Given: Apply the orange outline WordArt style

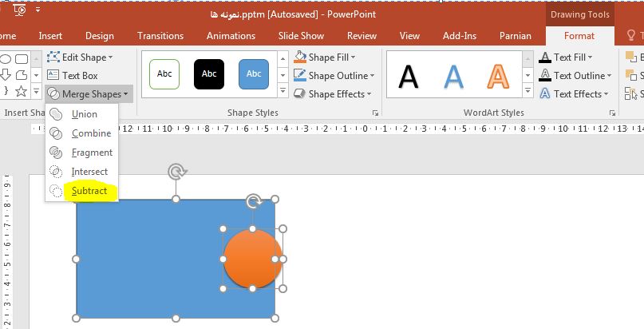Looking at the screenshot, I should pyautogui.click(x=498, y=77).
